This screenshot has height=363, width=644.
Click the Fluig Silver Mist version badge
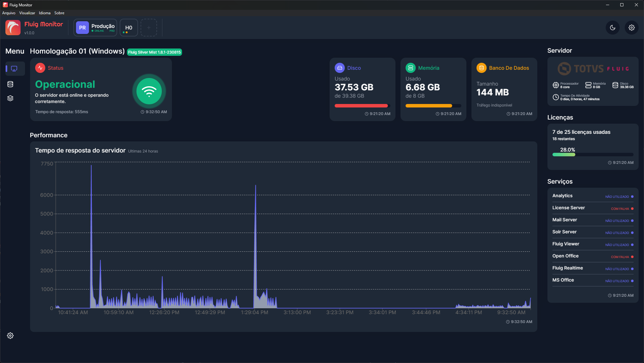click(x=154, y=52)
